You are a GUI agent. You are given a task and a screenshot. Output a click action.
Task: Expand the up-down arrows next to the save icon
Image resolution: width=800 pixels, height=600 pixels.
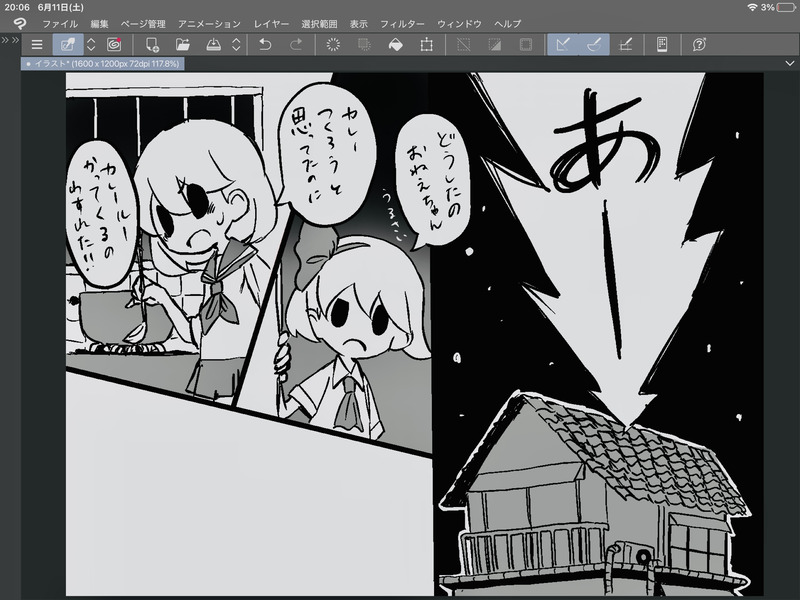click(x=236, y=44)
